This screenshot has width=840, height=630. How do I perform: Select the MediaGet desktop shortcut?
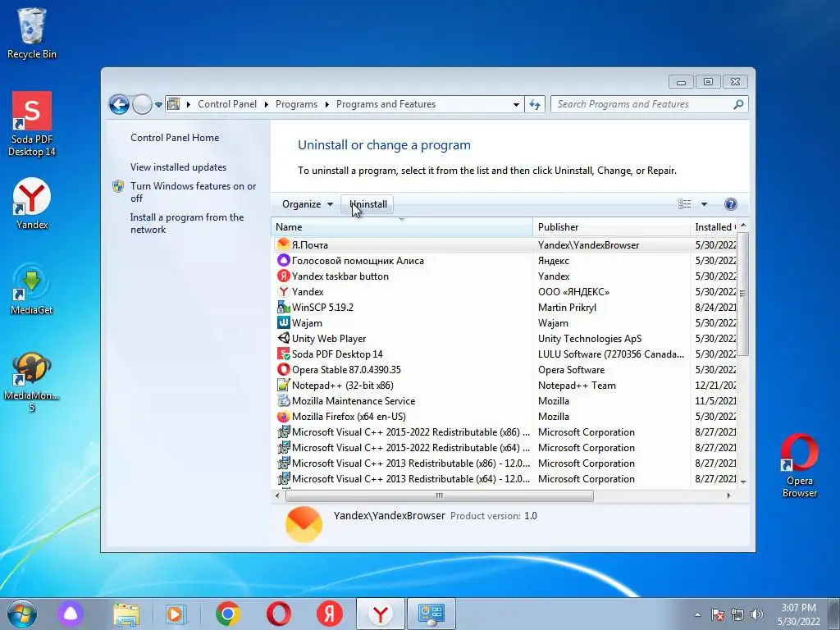32,289
